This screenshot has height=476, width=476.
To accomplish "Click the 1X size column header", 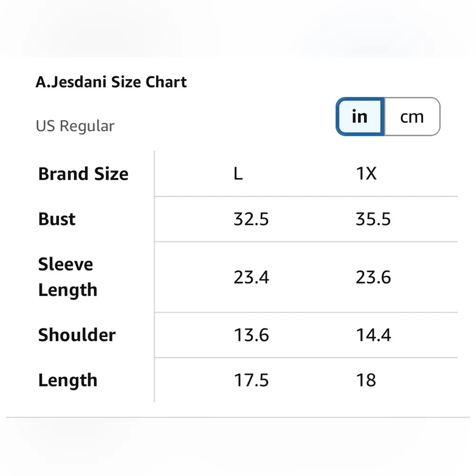I will tap(366, 174).
